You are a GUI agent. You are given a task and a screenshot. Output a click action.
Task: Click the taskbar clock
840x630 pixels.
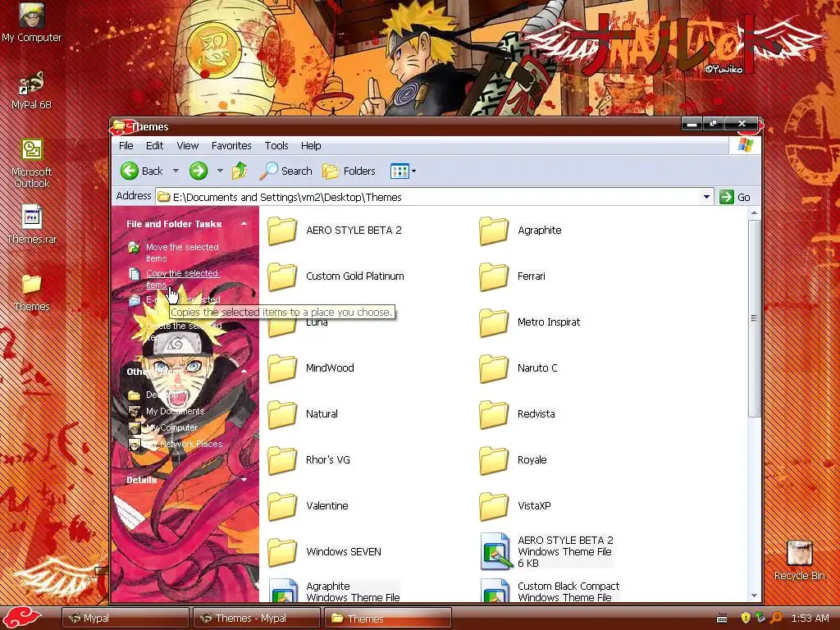point(810,619)
